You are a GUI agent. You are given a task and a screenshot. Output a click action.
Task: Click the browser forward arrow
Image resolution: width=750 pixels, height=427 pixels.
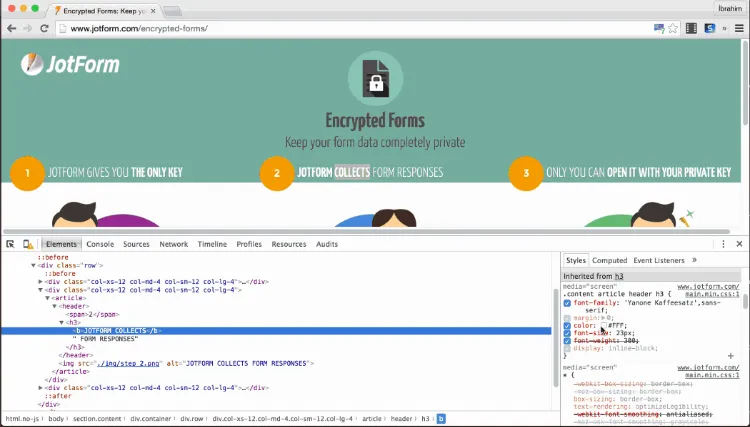(27, 29)
